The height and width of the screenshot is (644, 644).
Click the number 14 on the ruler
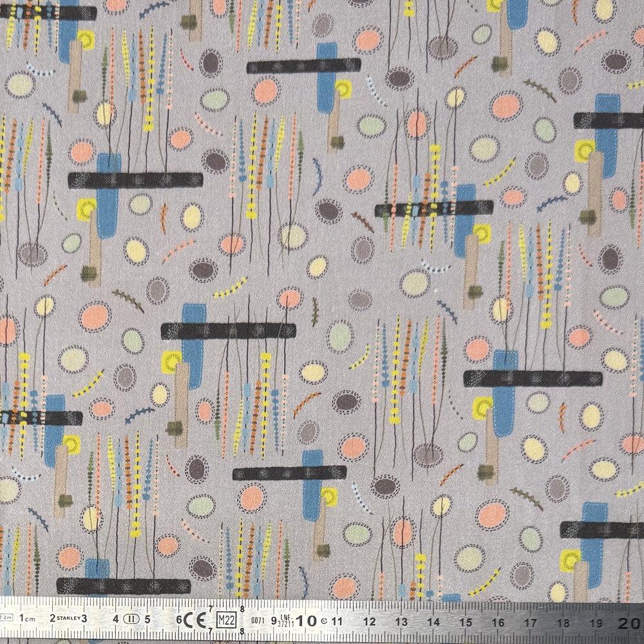pyautogui.click(x=433, y=622)
